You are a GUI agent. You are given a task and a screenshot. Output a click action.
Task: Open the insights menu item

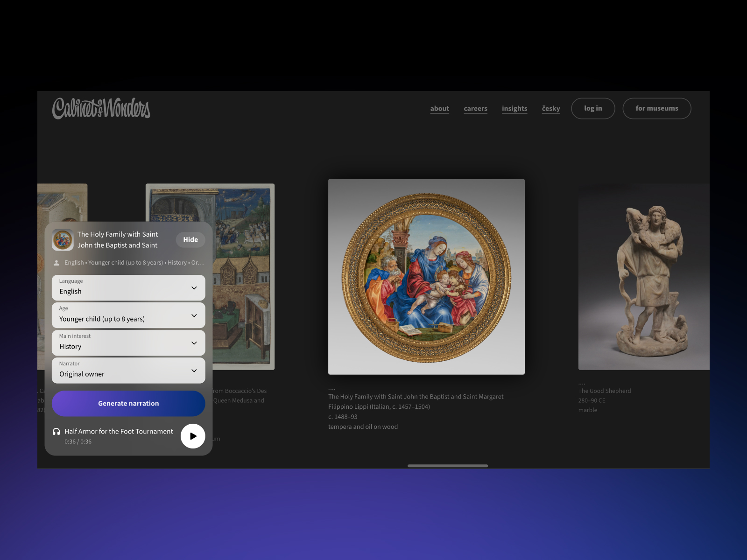point(514,108)
